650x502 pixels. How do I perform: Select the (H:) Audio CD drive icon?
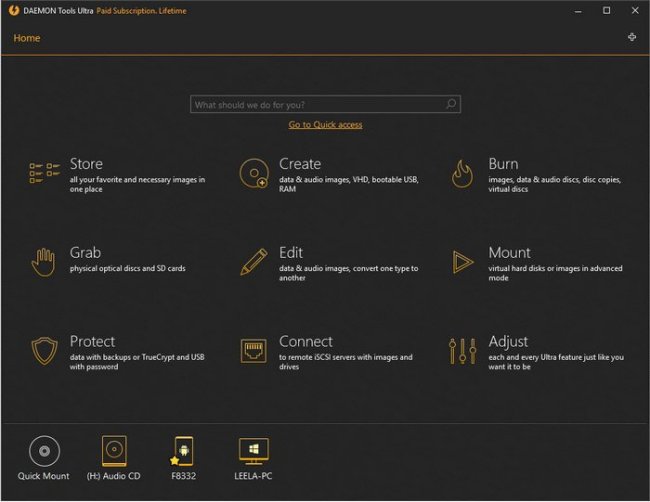coord(114,451)
